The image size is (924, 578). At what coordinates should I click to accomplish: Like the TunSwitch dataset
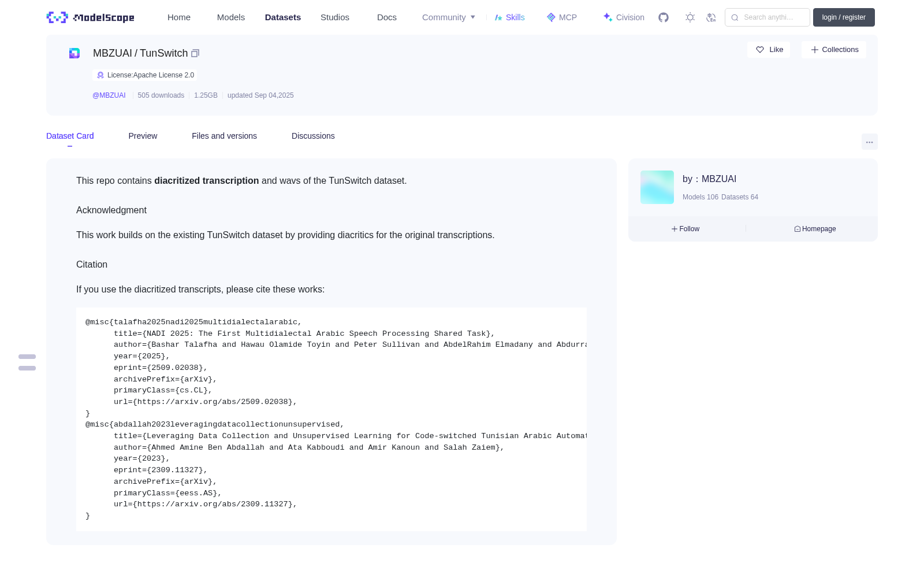(769, 50)
